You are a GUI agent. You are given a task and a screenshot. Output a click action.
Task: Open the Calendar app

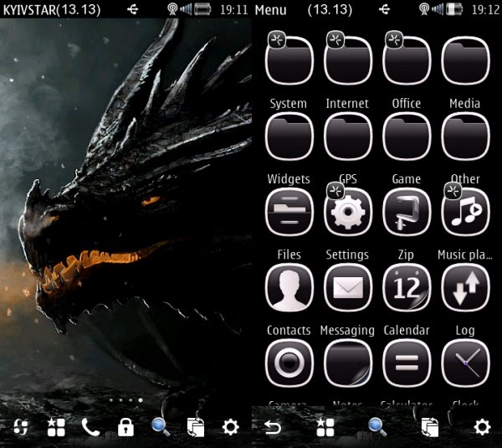pyautogui.click(x=407, y=287)
